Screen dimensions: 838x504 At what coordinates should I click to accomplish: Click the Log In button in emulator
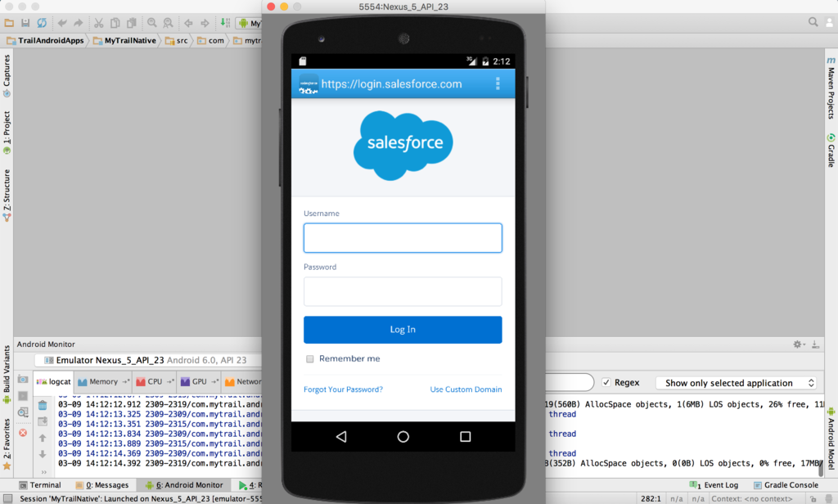(403, 329)
